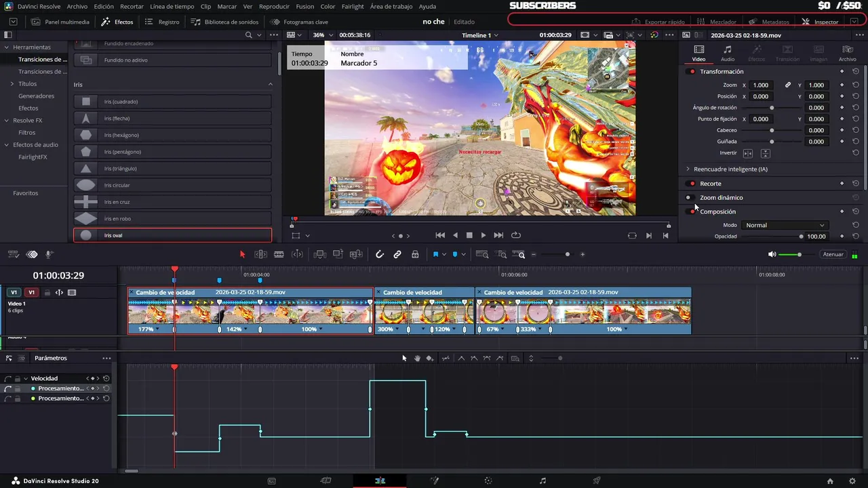Toggle timeline snapping magnet
Image resolution: width=868 pixels, height=488 pixels.
point(380,254)
